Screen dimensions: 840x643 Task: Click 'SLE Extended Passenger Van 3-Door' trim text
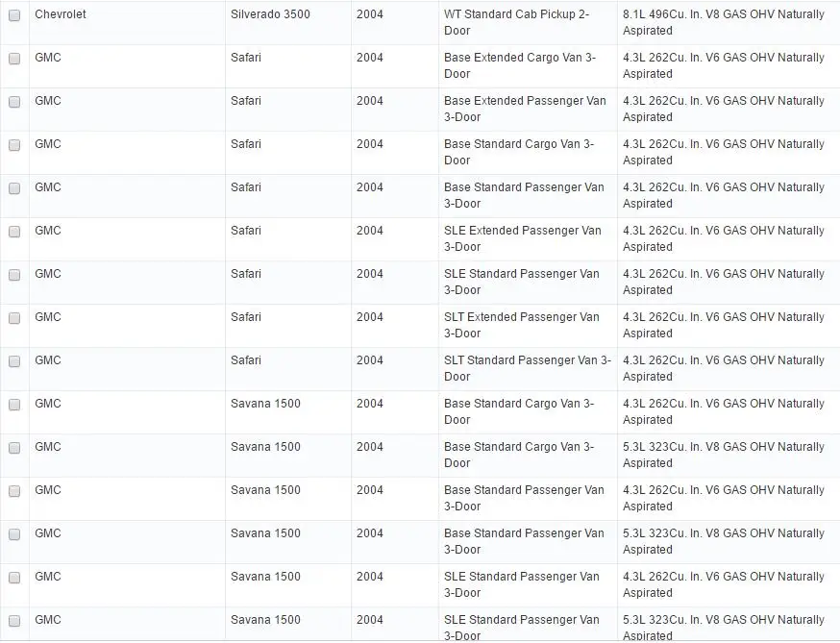tap(522, 238)
